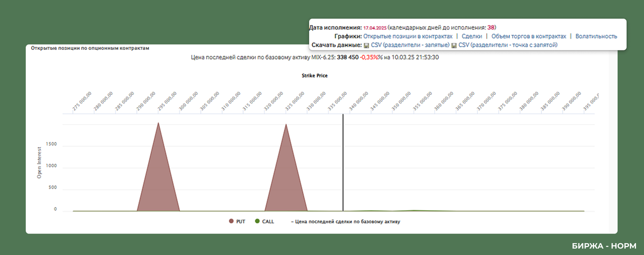
Task: Click 'Открытые позиции по опционным контрактам' heading
Action: coord(90,48)
